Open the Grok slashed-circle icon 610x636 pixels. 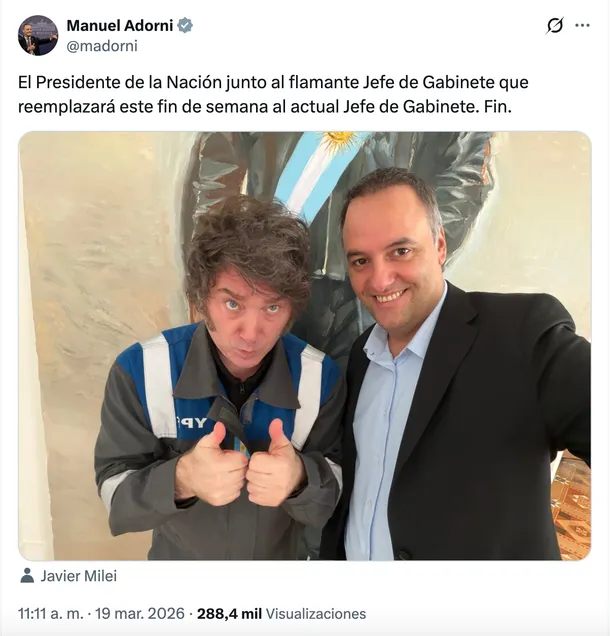point(554,26)
